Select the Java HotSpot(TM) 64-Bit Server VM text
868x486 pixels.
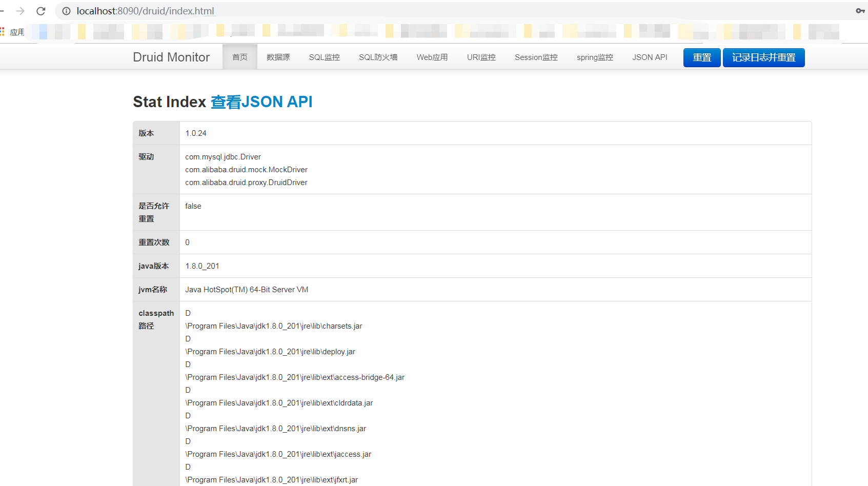pos(247,290)
